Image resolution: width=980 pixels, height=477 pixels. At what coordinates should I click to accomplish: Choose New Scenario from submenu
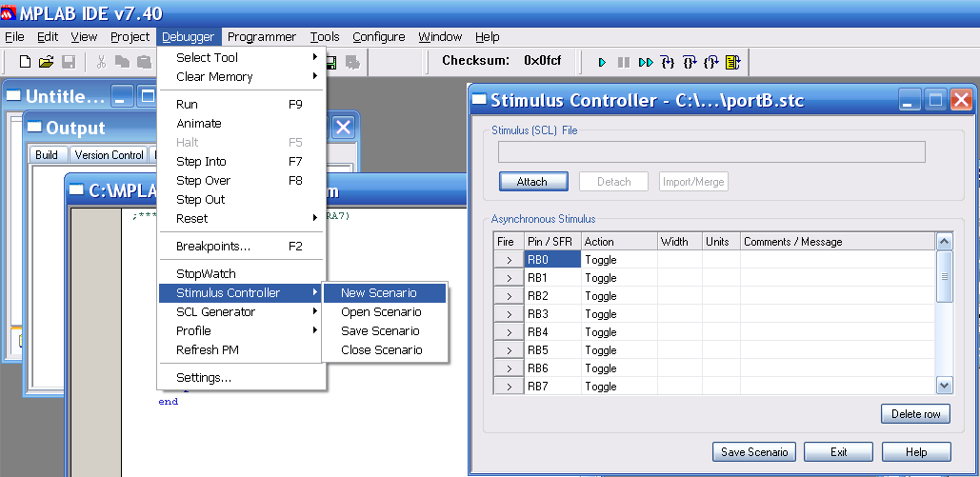click(385, 293)
